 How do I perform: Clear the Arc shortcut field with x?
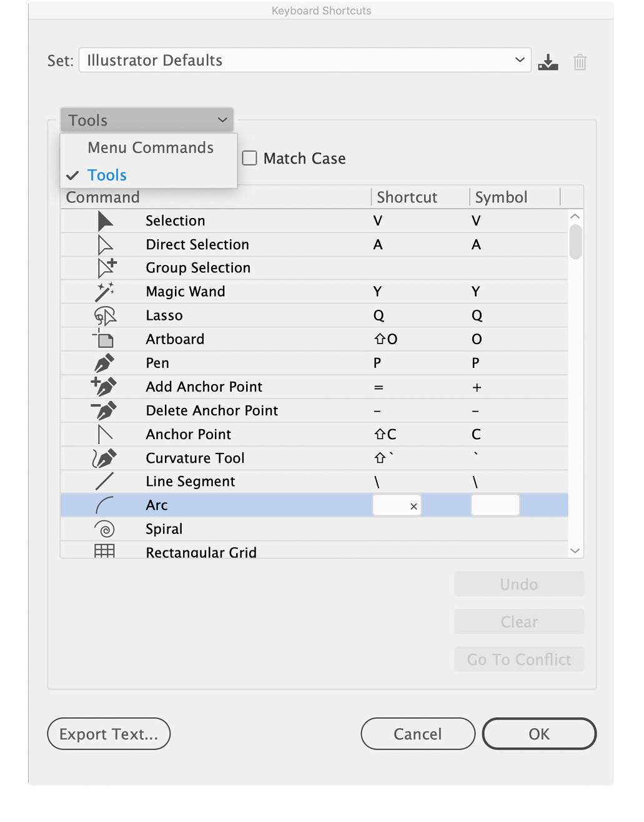coord(414,507)
